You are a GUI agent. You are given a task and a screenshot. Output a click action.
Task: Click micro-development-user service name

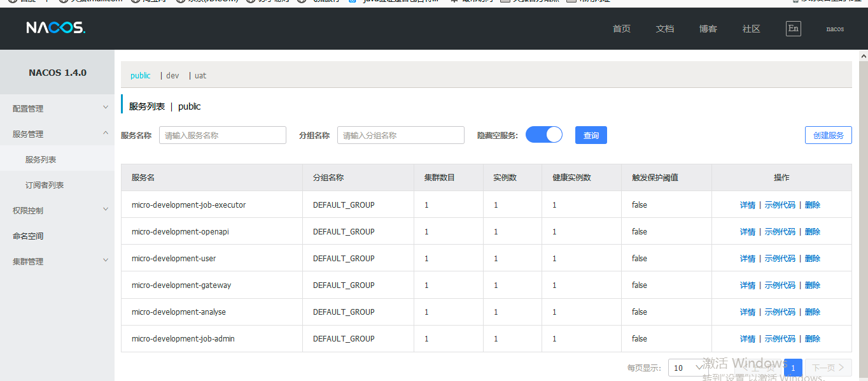tap(174, 259)
